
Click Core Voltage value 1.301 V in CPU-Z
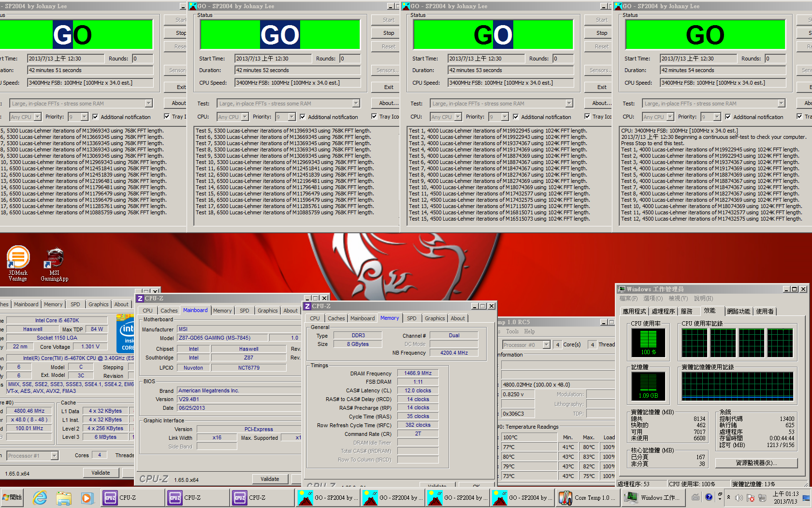[91, 346]
